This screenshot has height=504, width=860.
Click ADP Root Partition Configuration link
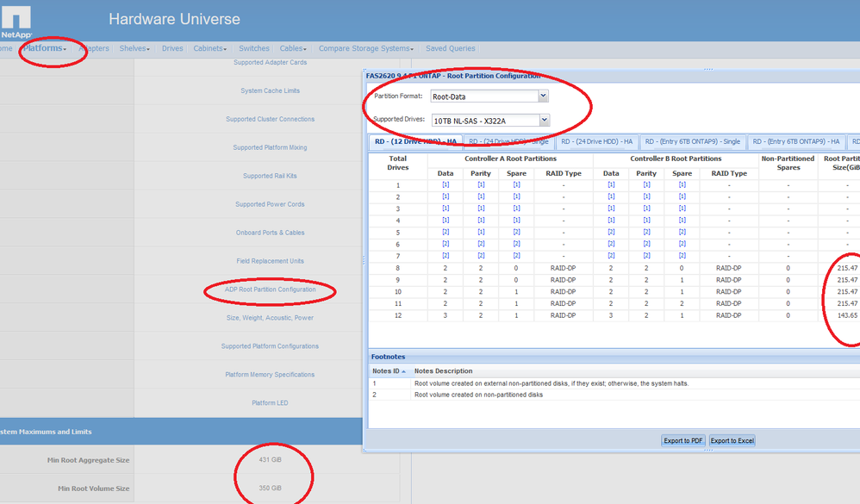(270, 289)
